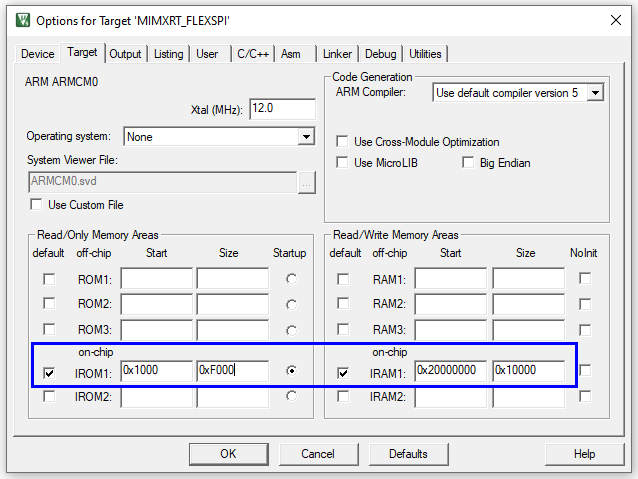Viewport: 638px width, 479px height.
Task: Click the RAM1 Start field
Action: [451, 279]
